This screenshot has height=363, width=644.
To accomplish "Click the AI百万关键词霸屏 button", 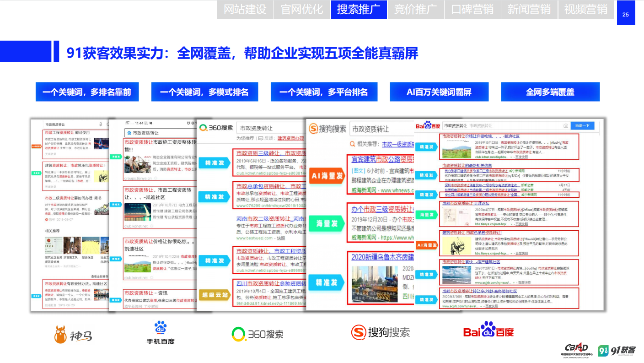I will (439, 92).
